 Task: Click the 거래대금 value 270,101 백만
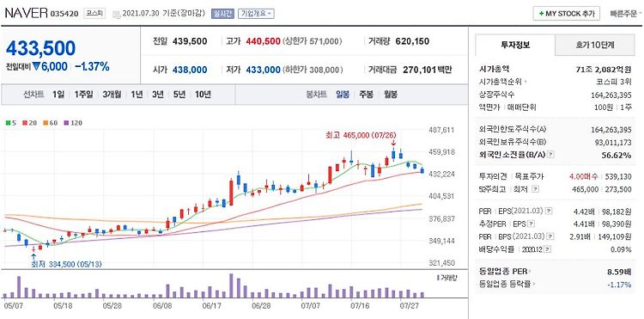[427, 70]
